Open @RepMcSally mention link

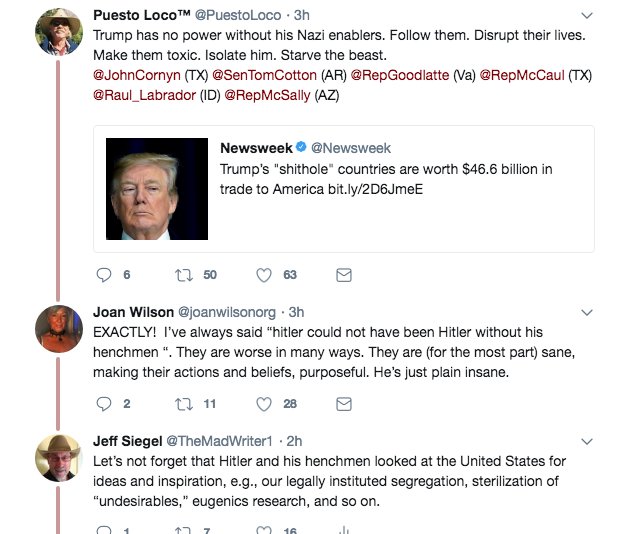267,95
